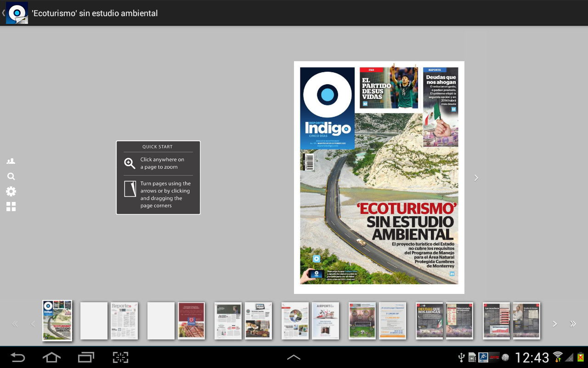Show page grid using the four-squares icon
The image size is (588, 368).
11,207
